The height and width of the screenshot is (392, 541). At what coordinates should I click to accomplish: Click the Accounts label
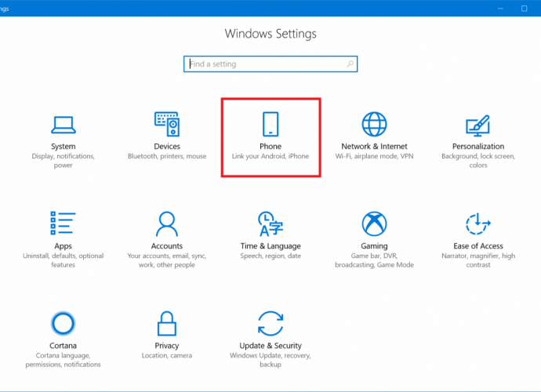click(167, 246)
